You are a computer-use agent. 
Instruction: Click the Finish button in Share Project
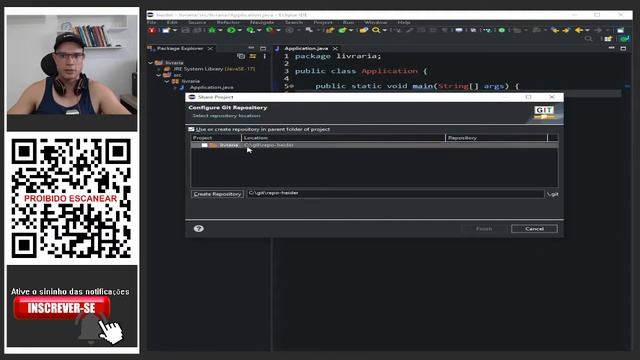(484, 229)
